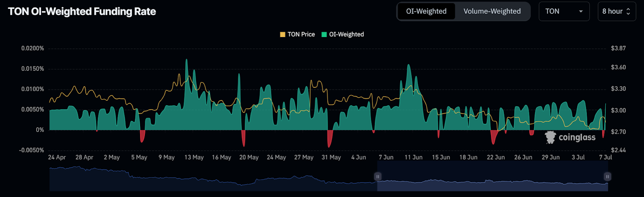
Task: Click the $3.87 price axis label
Action: pos(618,48)
